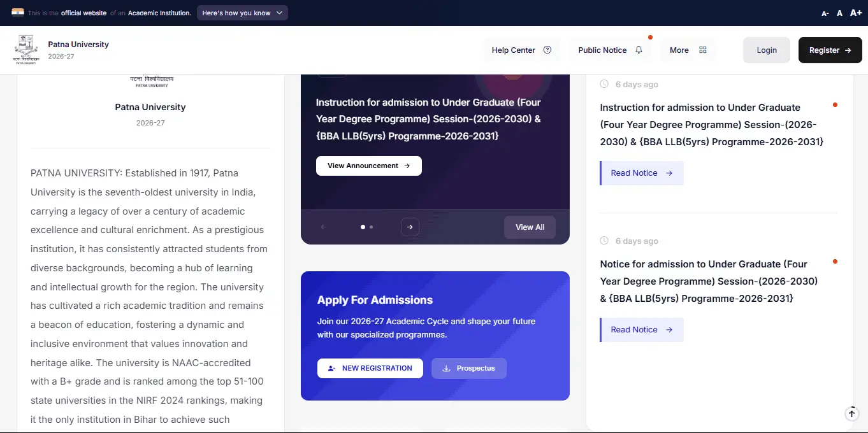
Task: Click the "Patna University" sidebar card heading
Action: (150, 107)
